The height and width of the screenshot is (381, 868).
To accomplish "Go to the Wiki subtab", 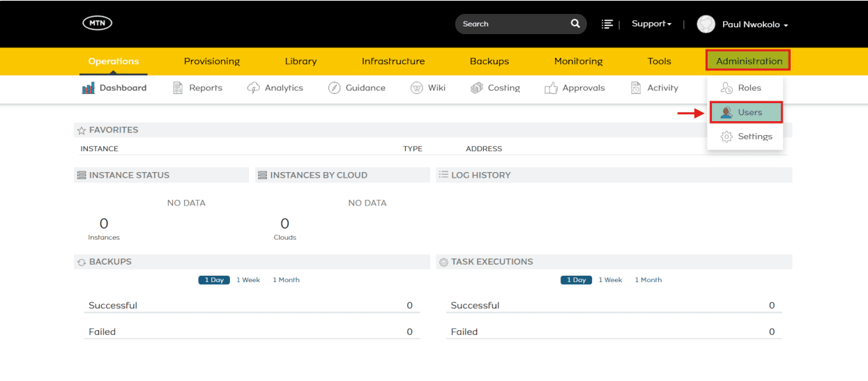I will (428, 88).
